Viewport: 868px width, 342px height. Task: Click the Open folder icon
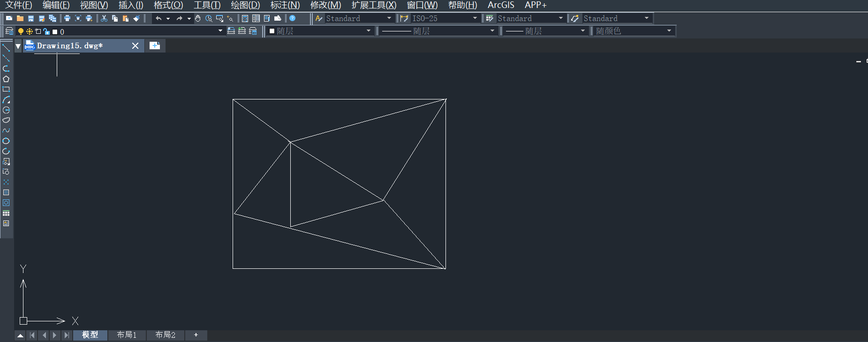pyautogui.click(x=20, y=18)
